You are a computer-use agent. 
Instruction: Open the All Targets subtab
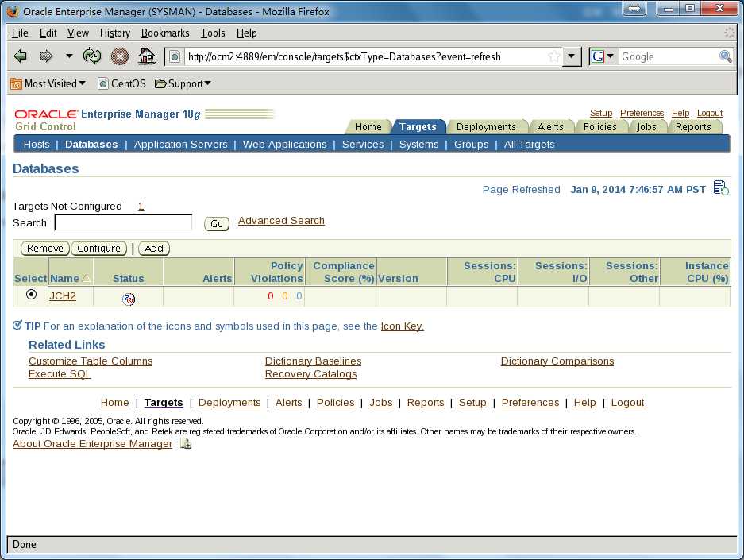[529, 145]
